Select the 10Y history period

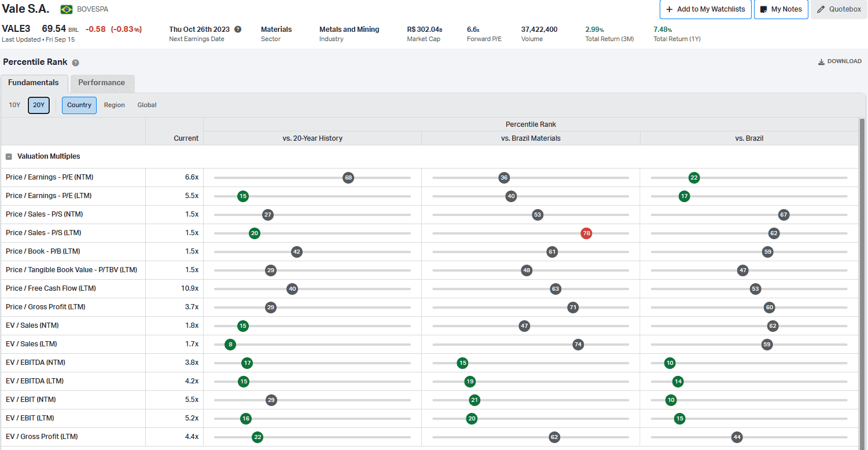tap(14, 105)
